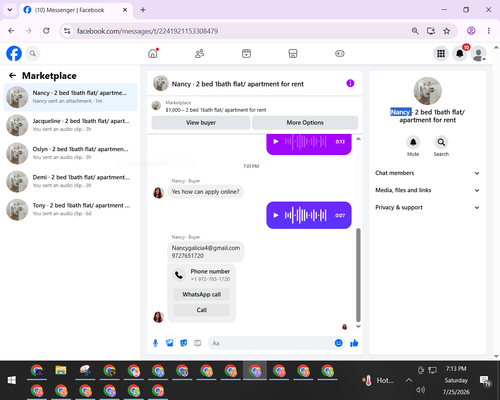Record a voice clip with microphone icon
Viewport: 500px width, 400px height.
click(155, 343)
